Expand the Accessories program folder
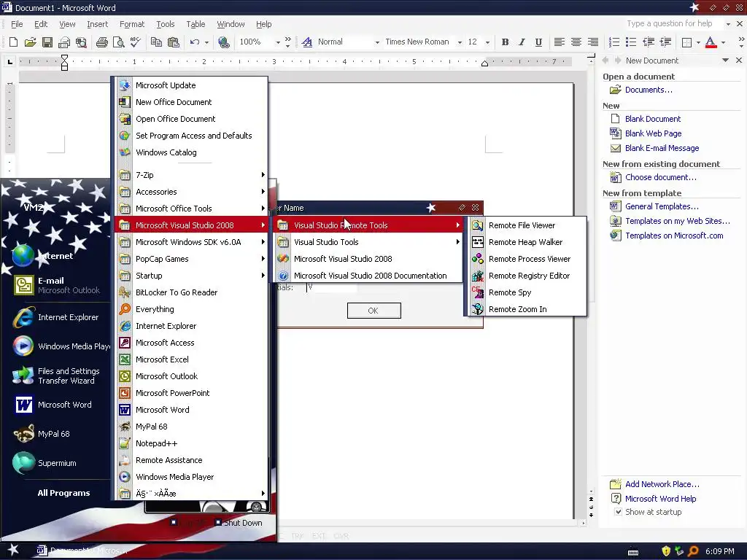Image resolution: width=747 pixels, height=560 pixels. coord(192,192)
